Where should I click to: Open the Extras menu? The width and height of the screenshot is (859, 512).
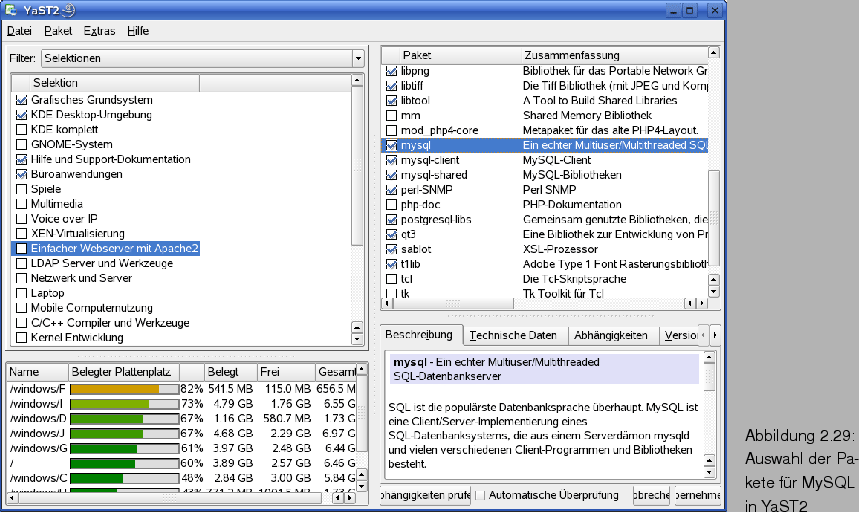click(x=99, y=31)
